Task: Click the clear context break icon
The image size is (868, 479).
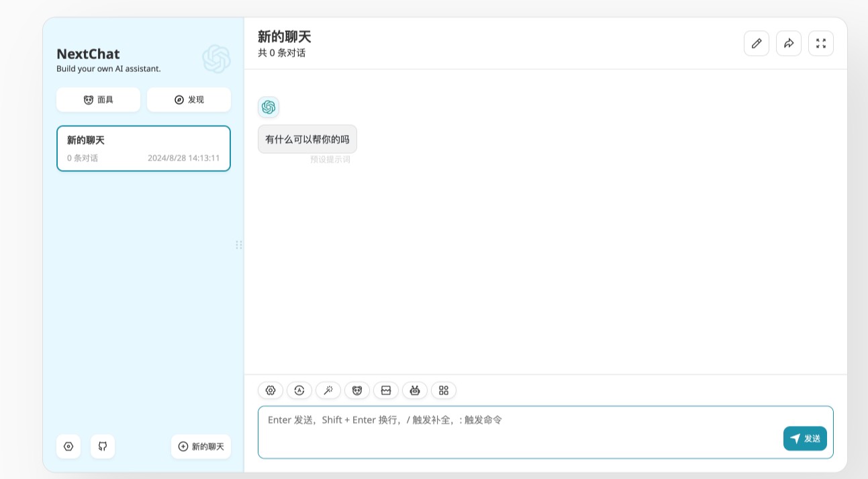Action: (386, 390)
